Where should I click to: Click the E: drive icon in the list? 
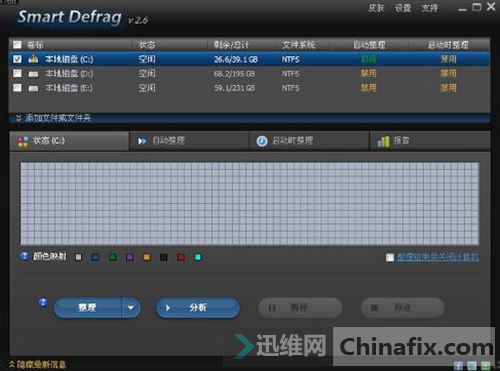tap(33, 88)
